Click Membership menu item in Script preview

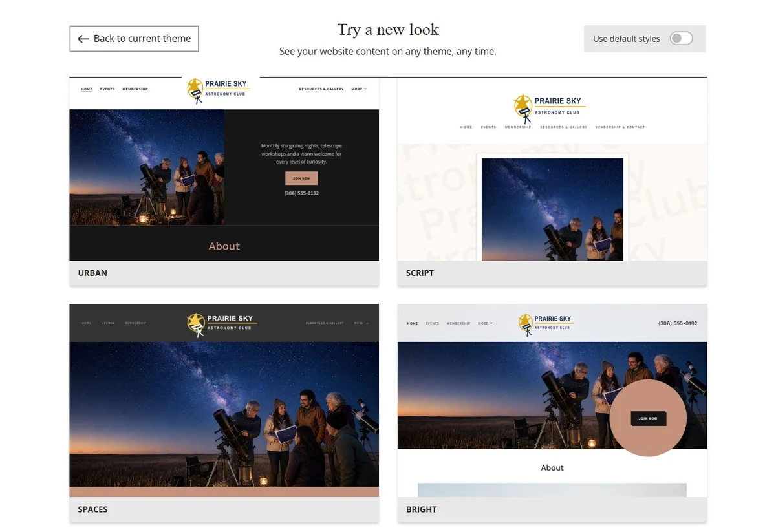[518, 127]
